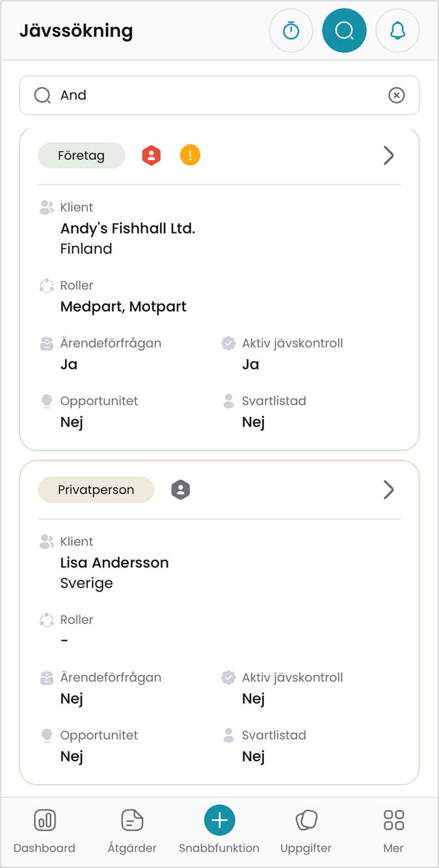Select the Privatperson tag
Image resolution: width=439 pixels, height=868 pixels.
coord(96,490)
